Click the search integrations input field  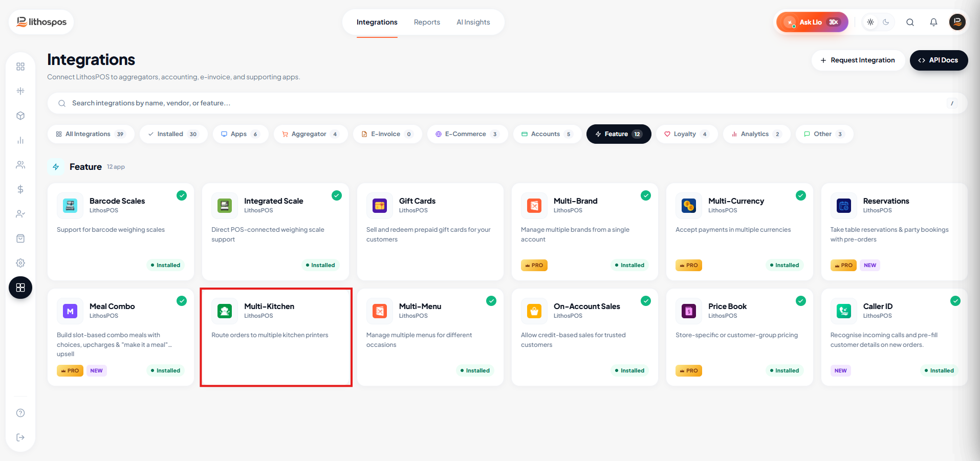coord(507,103)
